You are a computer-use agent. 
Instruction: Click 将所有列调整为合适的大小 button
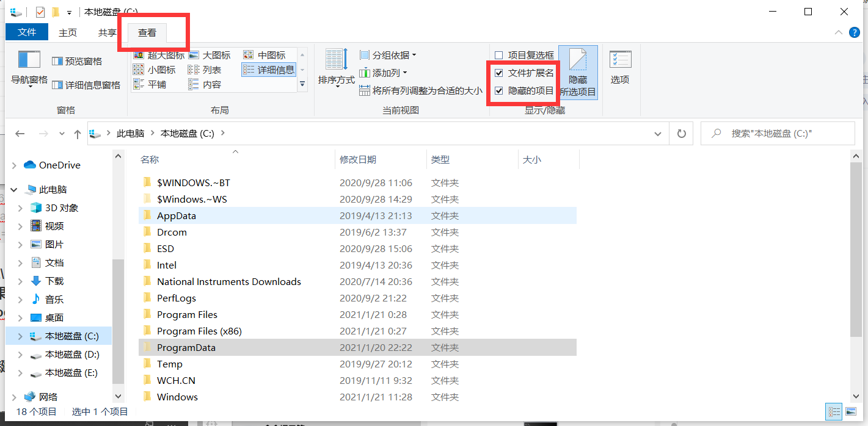[x=421, y=91]
